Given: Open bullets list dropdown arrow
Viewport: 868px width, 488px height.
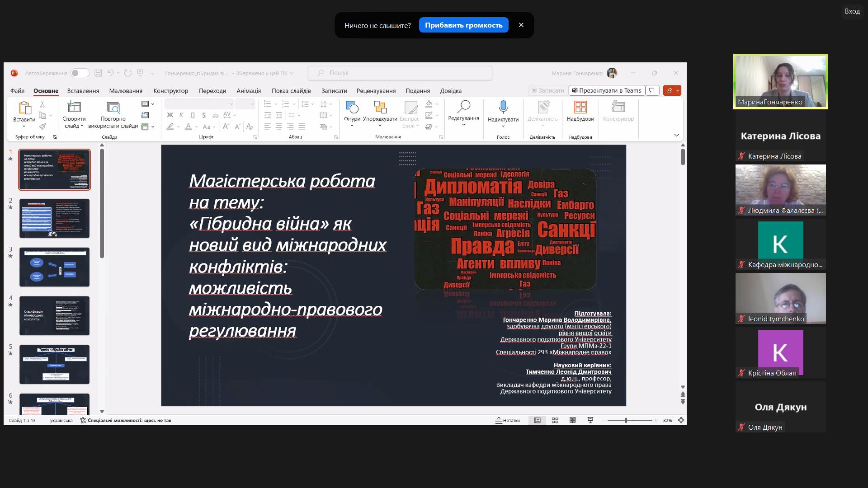Looking at the screenshot, I should 276,104.
